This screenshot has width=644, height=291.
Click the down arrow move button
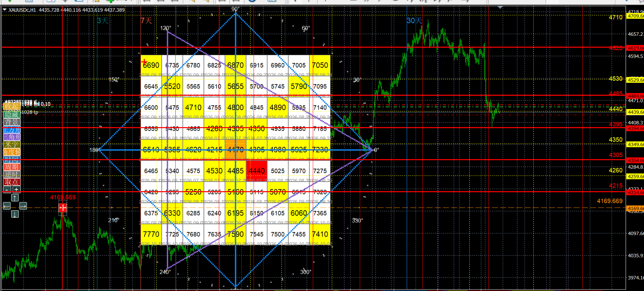[15, 214]
